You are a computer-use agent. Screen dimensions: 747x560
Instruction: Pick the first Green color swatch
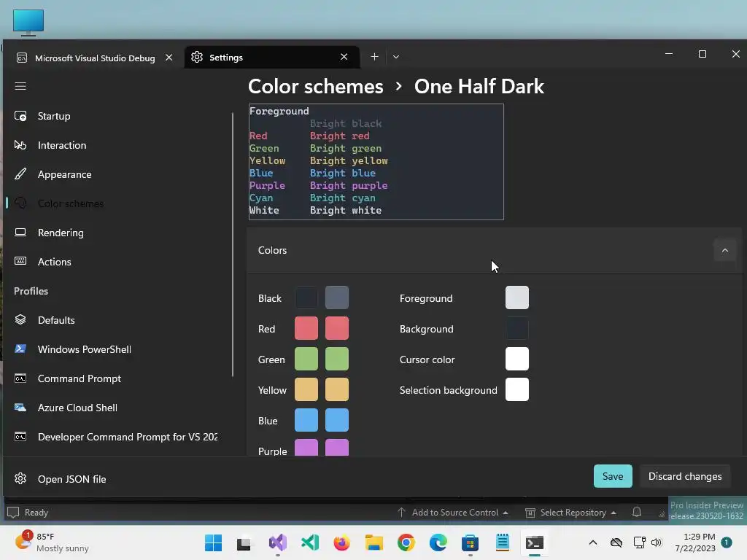click(306, 359)
